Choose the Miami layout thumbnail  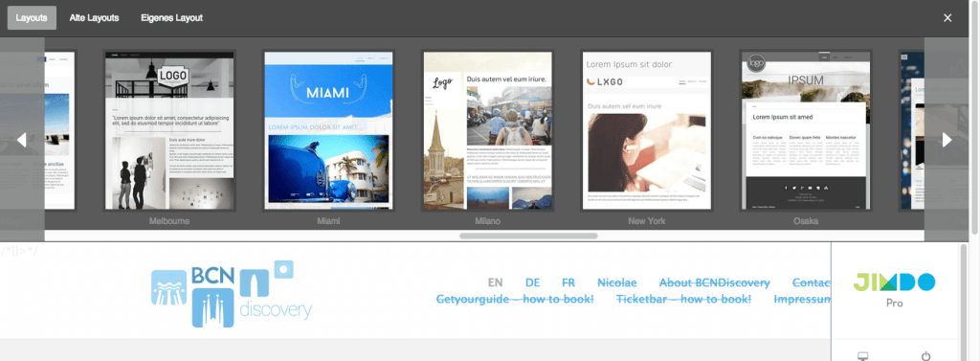click(x=329, y=130)
